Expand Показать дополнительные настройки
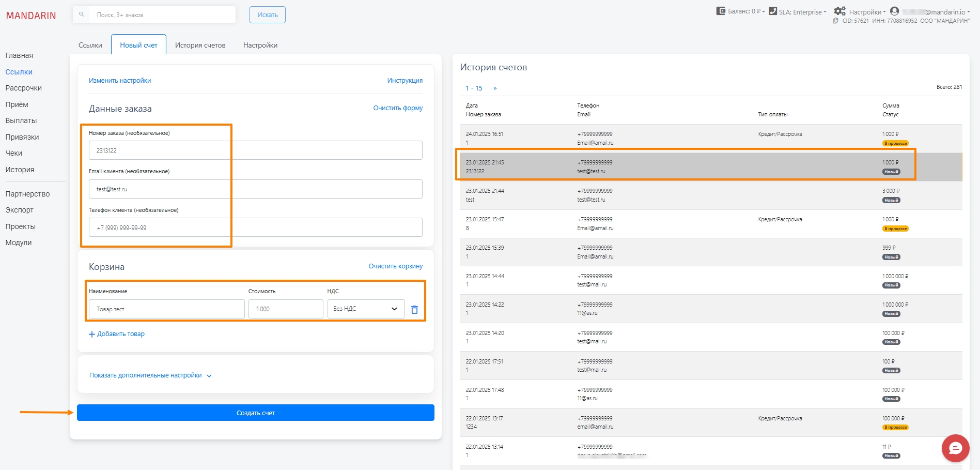 click(150, 375)
